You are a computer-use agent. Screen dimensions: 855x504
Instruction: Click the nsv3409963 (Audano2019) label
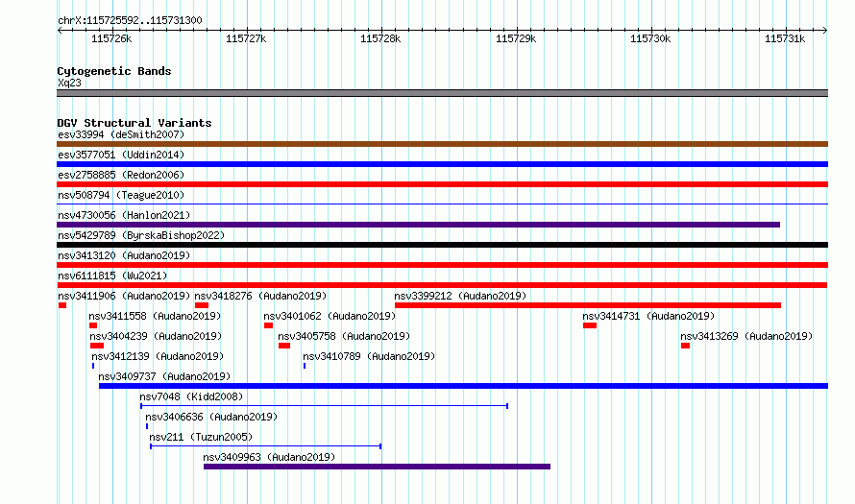coord(269,457)
